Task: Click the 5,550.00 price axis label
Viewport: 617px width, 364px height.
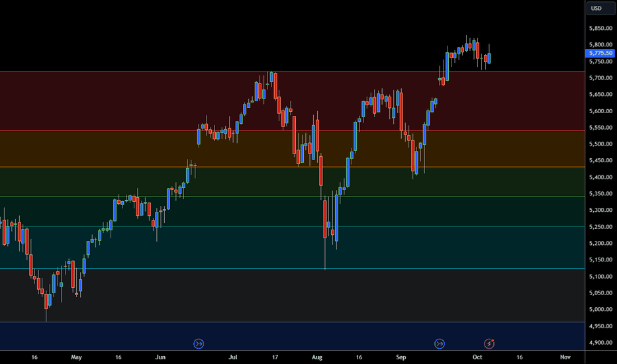Action: coord(600,128)
